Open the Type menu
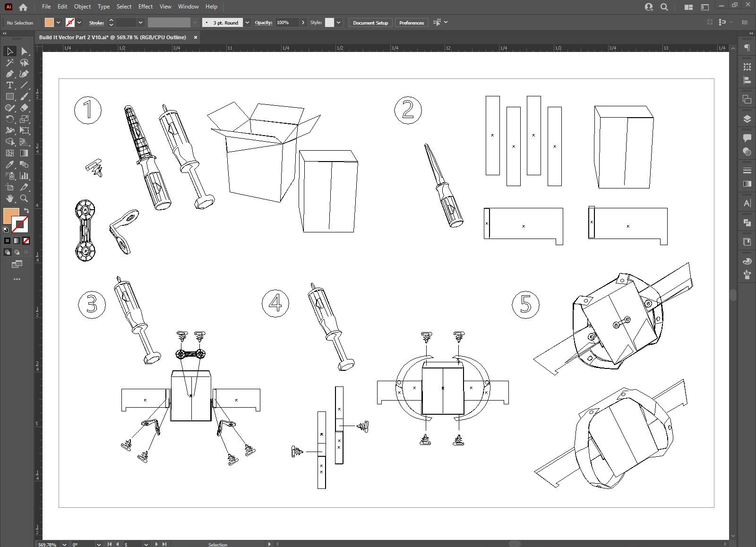This screenshot has height=547, width=756. 103,7
